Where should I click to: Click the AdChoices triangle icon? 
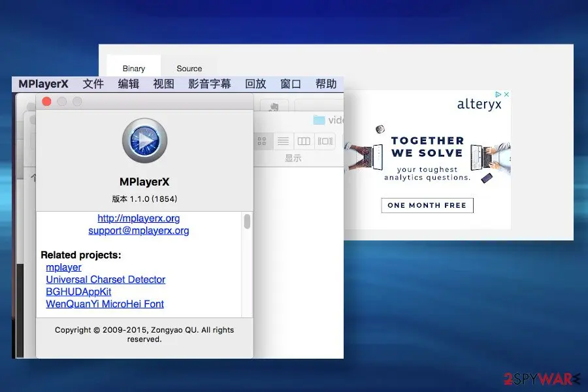click(498, 95)
